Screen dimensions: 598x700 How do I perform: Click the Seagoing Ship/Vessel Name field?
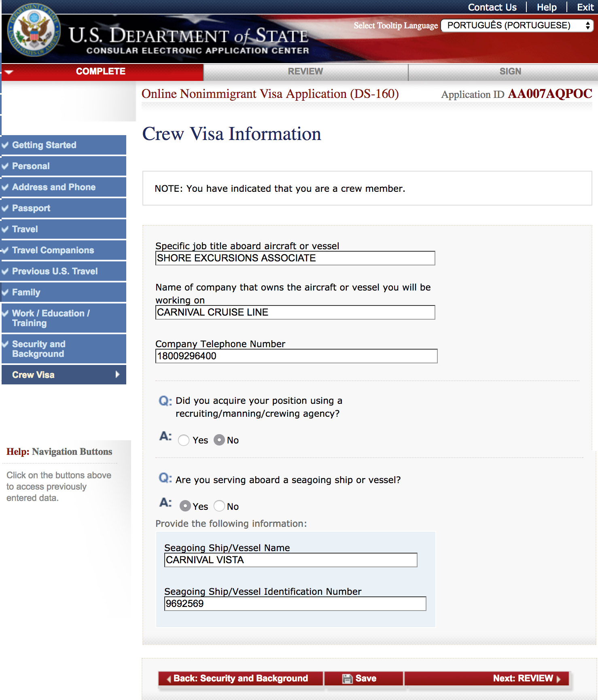[291, 560]
